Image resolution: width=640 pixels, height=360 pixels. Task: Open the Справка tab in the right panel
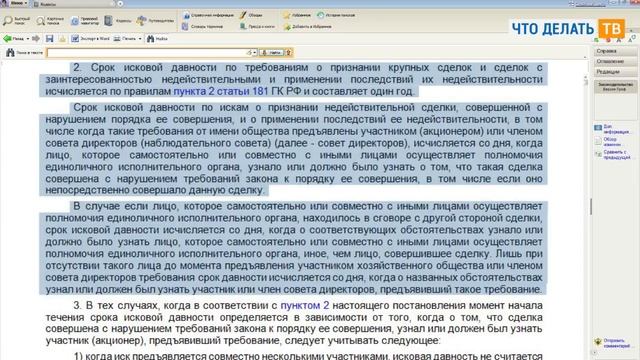pos(615,51)
